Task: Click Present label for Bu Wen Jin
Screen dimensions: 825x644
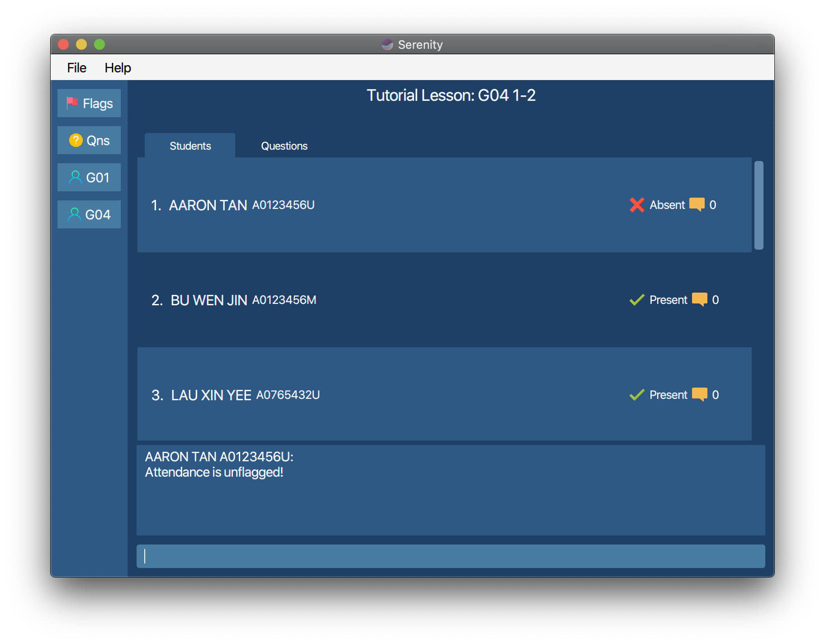Action: 669,300
